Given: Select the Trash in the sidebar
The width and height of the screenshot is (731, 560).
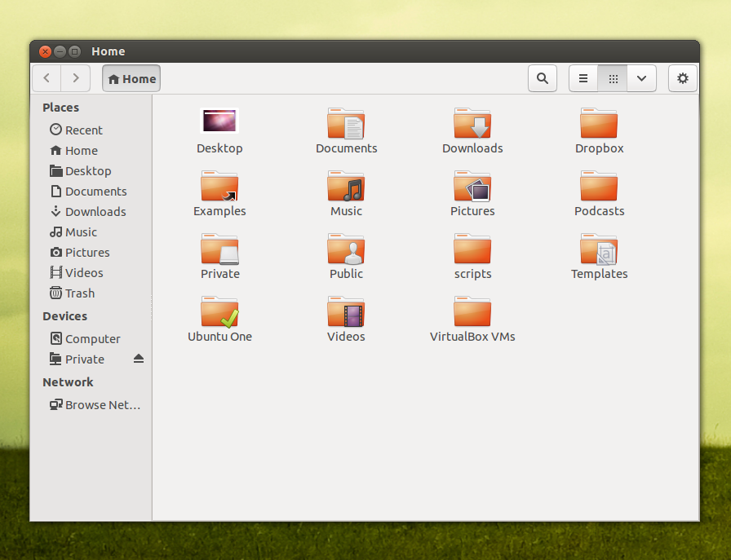Looking at the screenshot, I should (x=78, y=293).
